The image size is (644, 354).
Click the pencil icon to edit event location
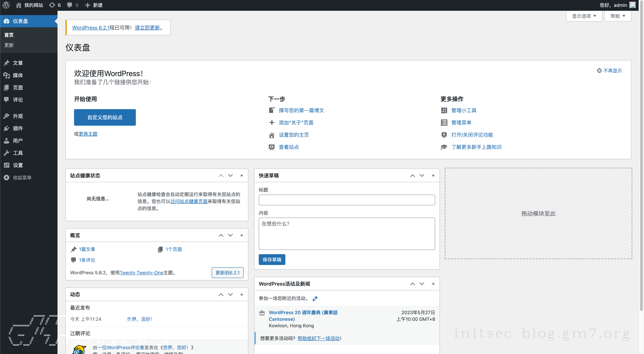point(315,298)
